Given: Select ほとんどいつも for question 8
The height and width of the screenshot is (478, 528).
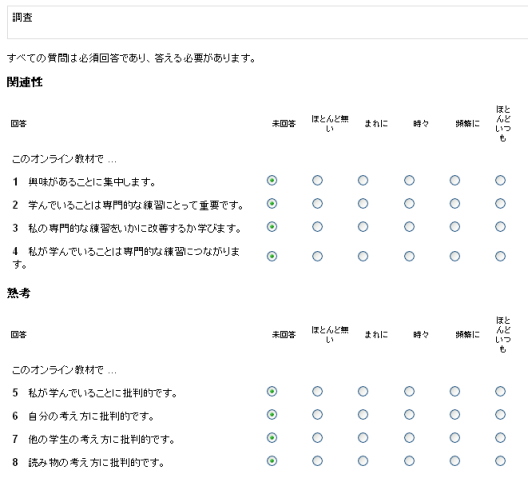Looking at the screenshot, I should click(500, 461).
